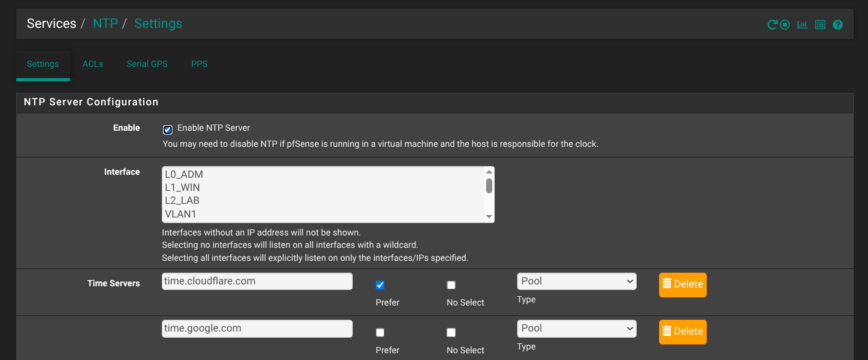The width and height of the screenshot is (868, 360).
Task: Switch to the ACLs tab
Action: tap(92, 64)
